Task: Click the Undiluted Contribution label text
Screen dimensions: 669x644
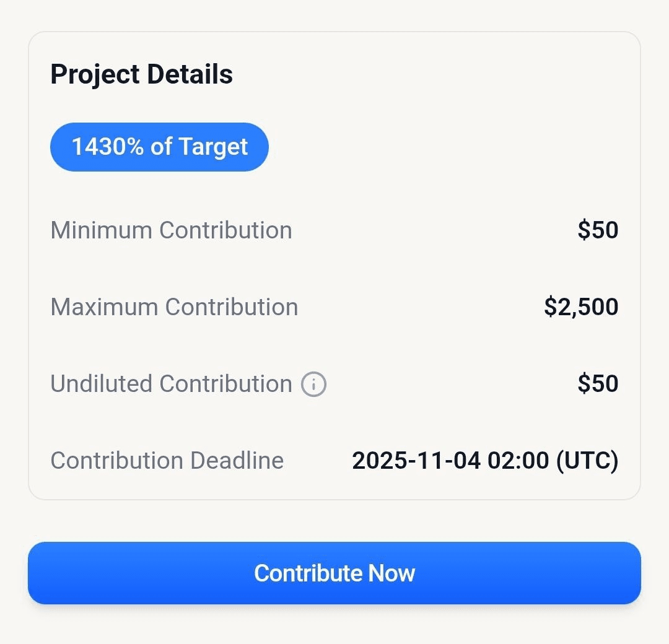Action: point(171,384)
